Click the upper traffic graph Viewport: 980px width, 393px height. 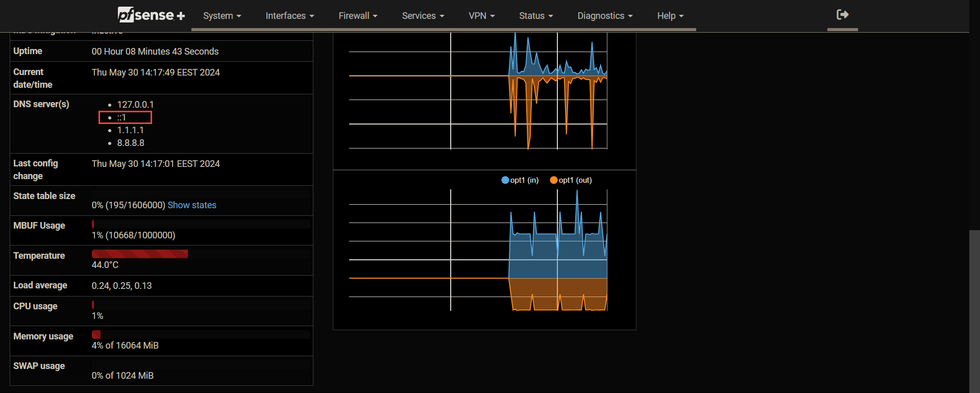click(x=478, y=91)
